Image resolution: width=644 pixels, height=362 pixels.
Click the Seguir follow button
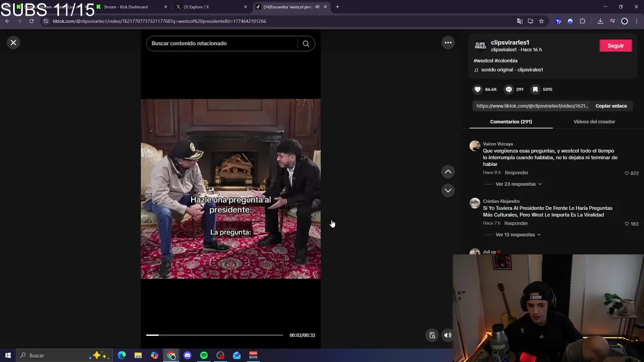615,46
